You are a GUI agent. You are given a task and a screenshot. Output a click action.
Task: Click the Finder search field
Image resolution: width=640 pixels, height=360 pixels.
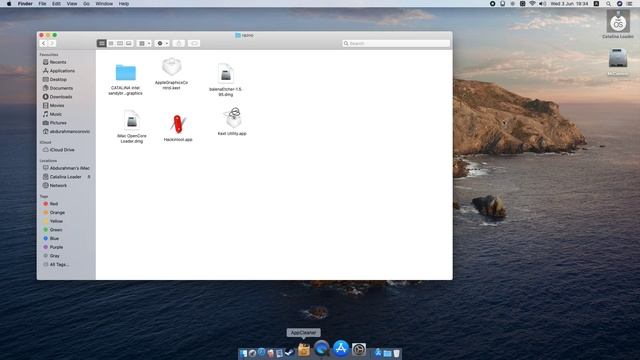click(x=396, y=43)
